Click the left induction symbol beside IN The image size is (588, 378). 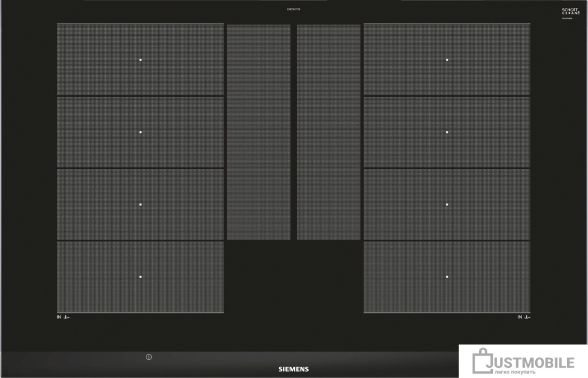(66, 317)
